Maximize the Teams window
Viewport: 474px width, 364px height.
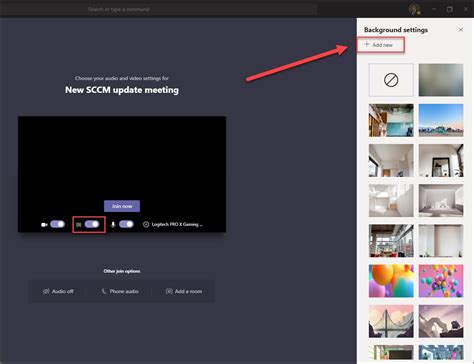pos(450,9)
